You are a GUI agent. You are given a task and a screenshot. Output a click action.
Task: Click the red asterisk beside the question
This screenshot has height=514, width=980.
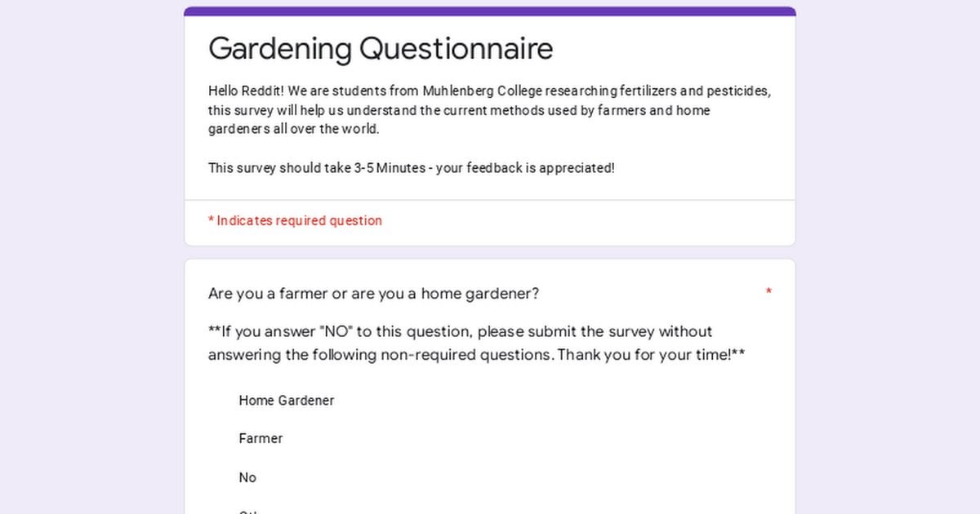(x=768, y=292)
